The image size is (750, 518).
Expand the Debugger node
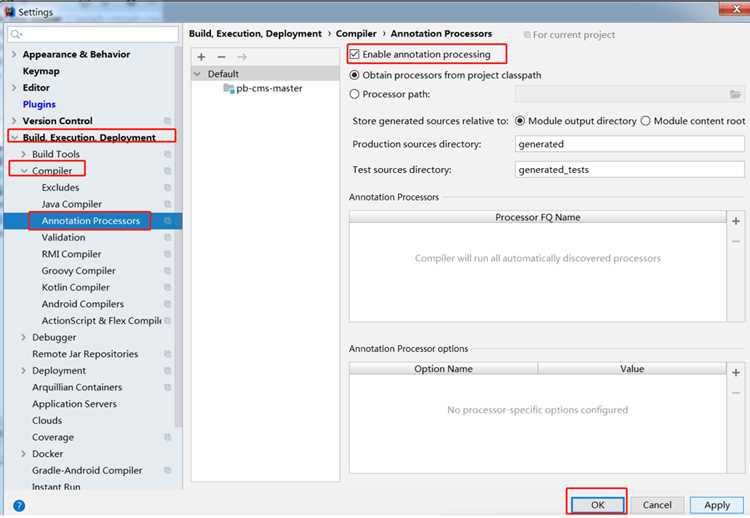click(23, 337)
